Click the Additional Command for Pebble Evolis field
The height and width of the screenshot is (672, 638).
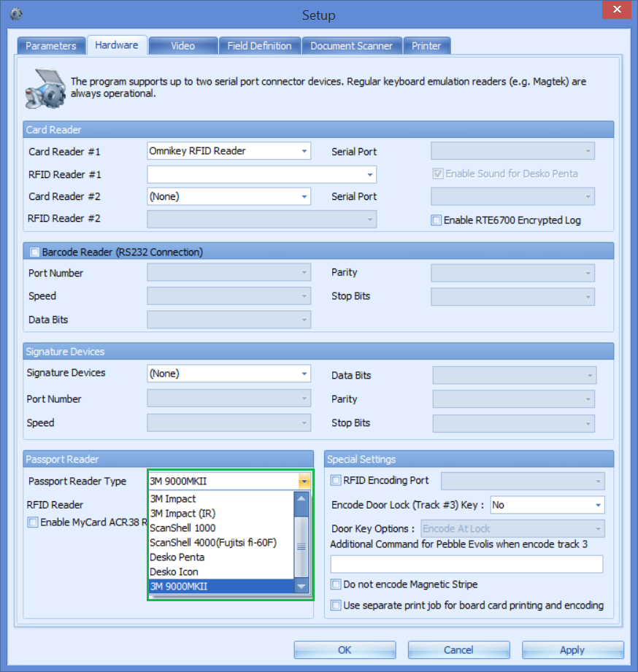[466, 563]
